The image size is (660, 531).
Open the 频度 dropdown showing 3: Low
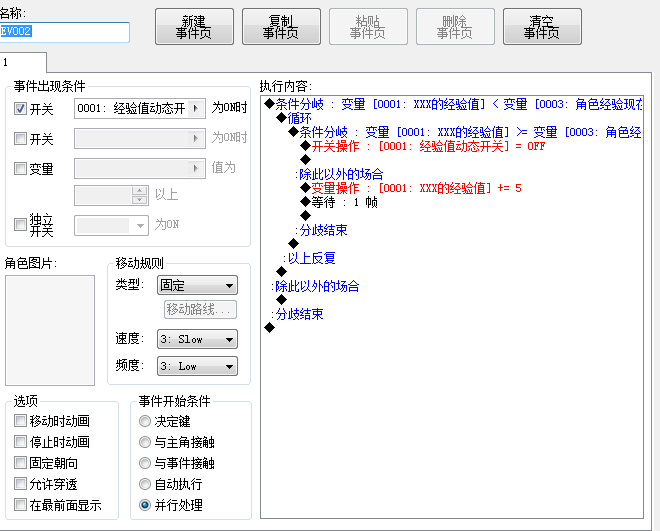(x=197, y=366)
